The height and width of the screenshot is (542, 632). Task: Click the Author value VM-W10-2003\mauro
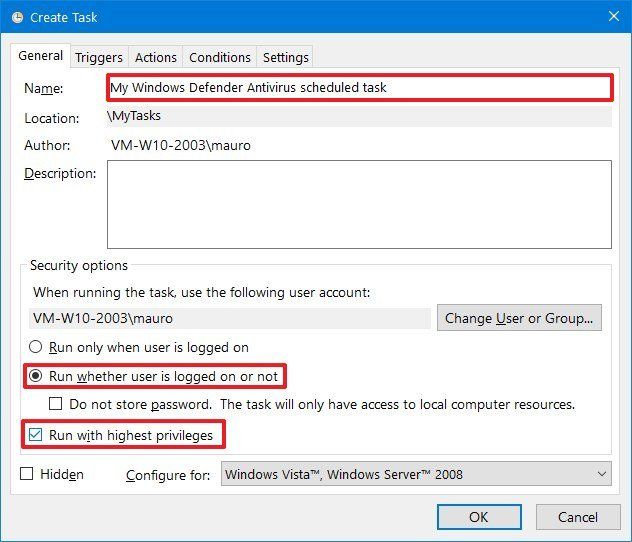coord(181,145)
